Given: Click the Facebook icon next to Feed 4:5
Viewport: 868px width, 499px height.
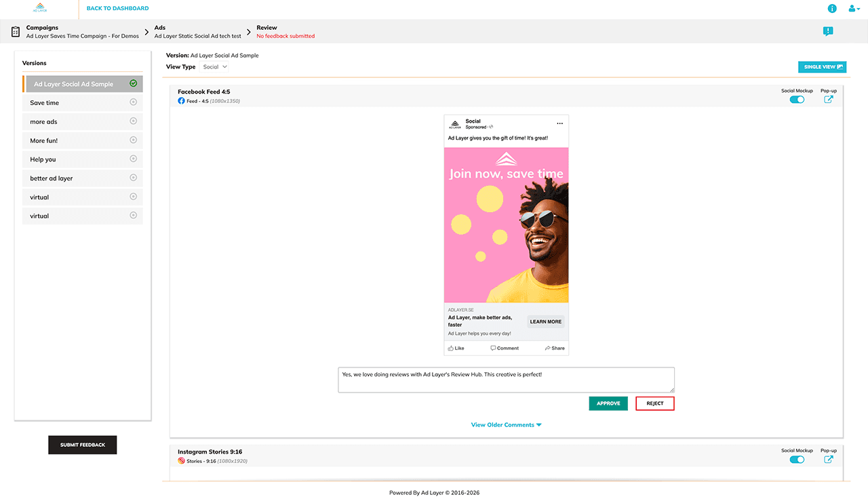Looking at the screenshot, I should point(180,100).
